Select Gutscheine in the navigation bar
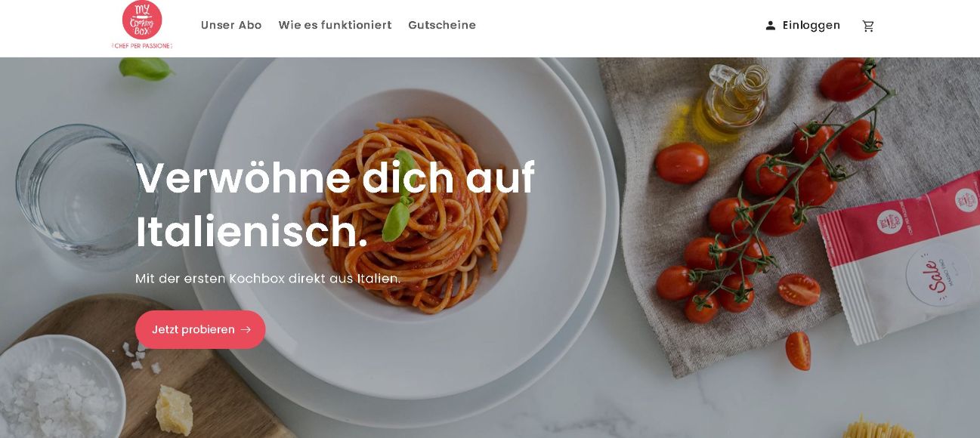Screen dimensions: 980x438 [x=442, y=25]
